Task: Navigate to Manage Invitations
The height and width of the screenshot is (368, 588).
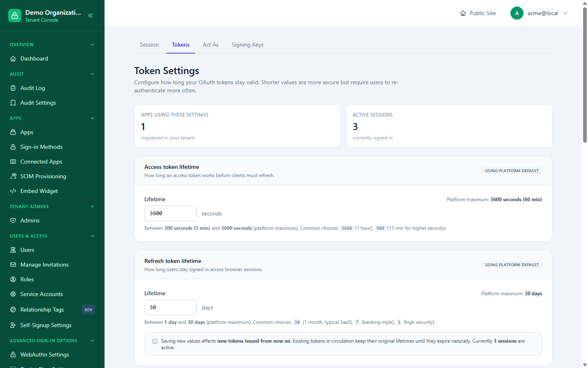Action: [52, 265]
